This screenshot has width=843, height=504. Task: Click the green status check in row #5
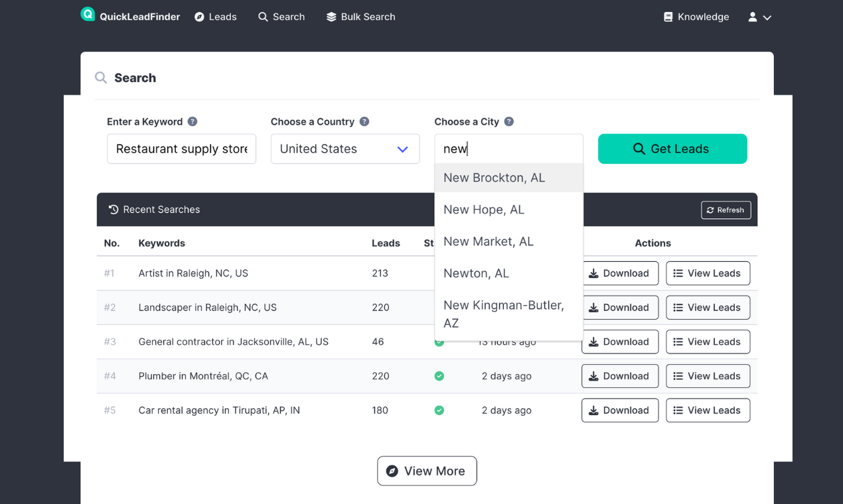coord(439,410)
